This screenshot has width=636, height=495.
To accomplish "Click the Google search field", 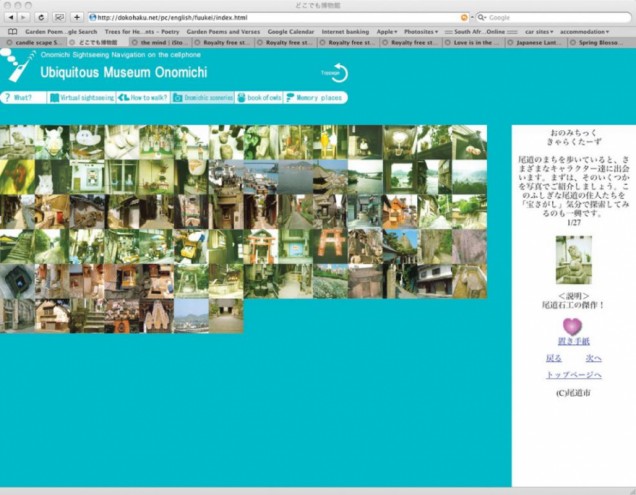I will 554,17.
